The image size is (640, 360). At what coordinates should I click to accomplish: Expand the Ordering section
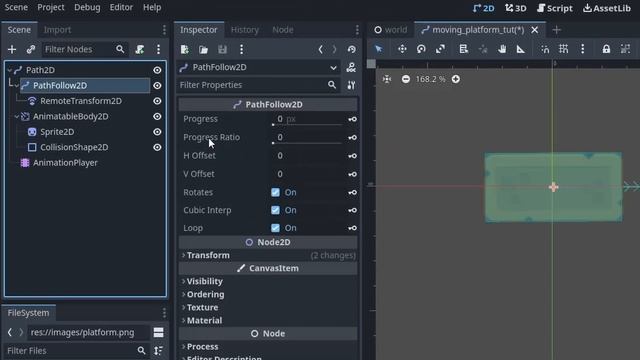268,295
